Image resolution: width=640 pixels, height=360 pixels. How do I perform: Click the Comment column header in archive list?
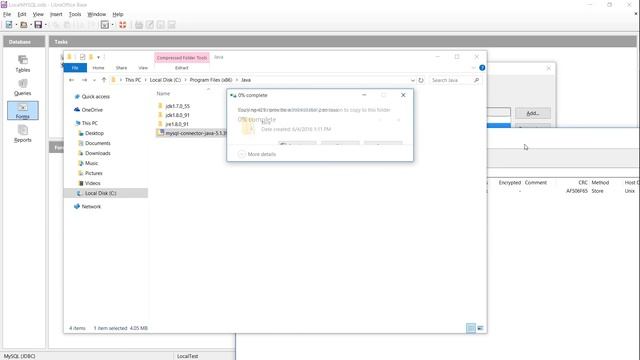click(x=536, y=183)
